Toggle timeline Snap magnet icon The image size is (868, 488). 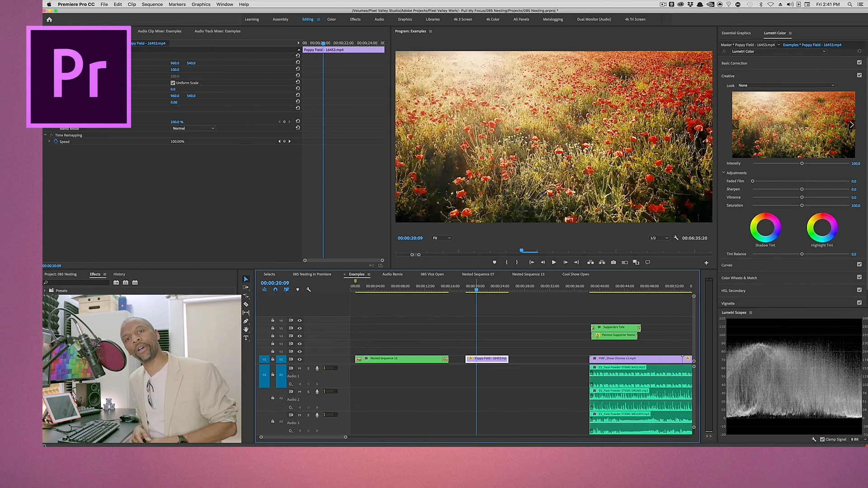tap(275, 290)
